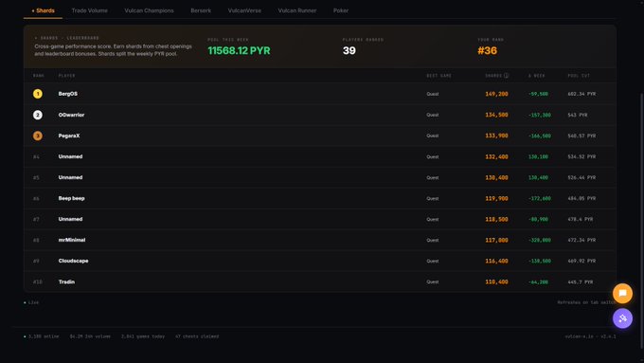Click the version label in footer

tap(590, 336)
